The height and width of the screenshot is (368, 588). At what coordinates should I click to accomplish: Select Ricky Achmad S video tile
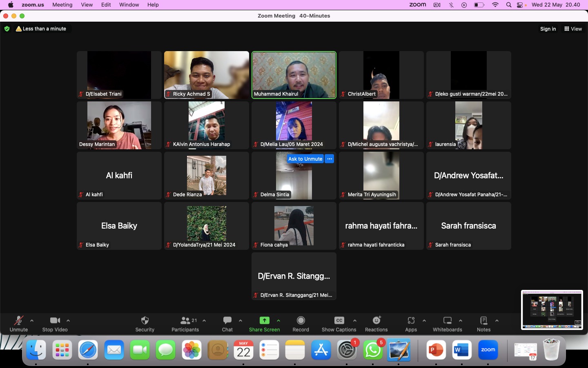click(207, 75)
